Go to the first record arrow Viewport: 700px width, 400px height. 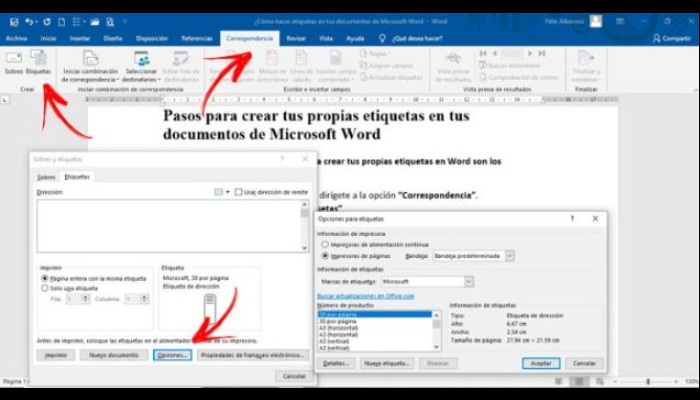pyautogui.click(x=483, y=54)
